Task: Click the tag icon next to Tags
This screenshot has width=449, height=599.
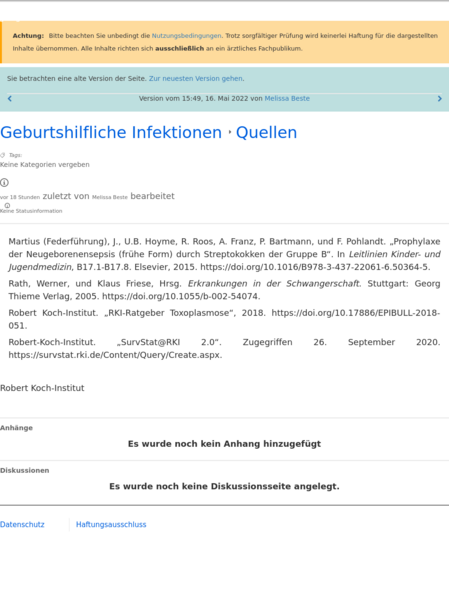Action: click(x=3, y=155)
